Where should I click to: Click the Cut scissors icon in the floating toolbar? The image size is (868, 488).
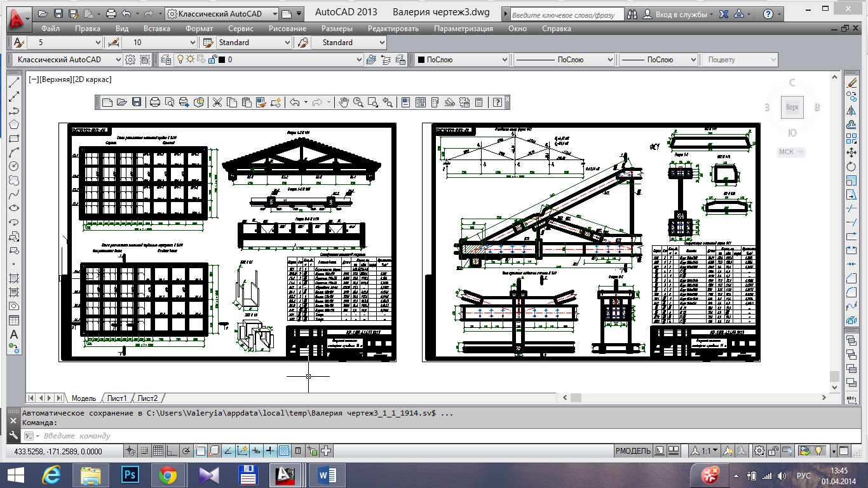click(x=217, y=102)
